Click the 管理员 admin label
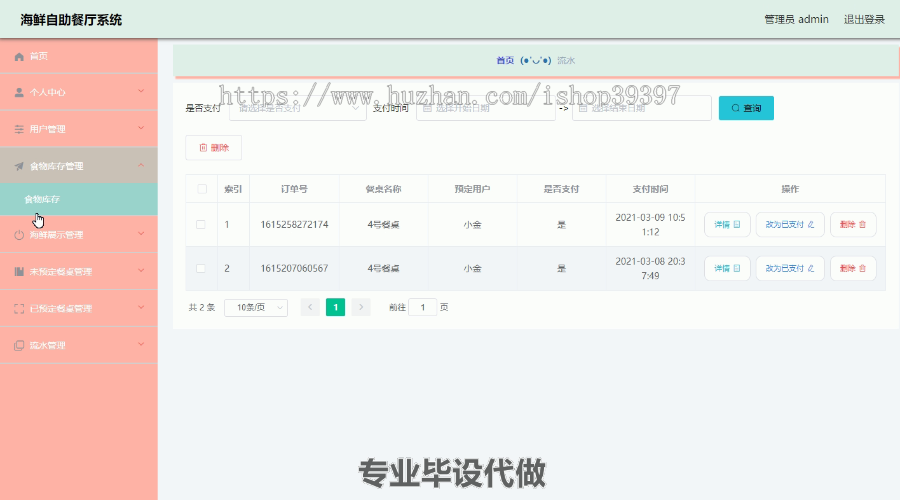Screen dimensions: 900x500 (x=796, y=20)
